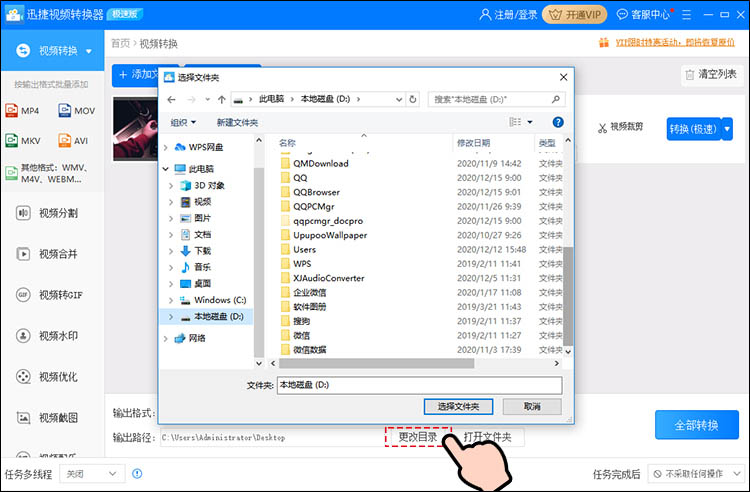Click 此电脑 breadcrumb in address bar
The width and height of the screenshot is (750, 492).
tap(271, 99)
